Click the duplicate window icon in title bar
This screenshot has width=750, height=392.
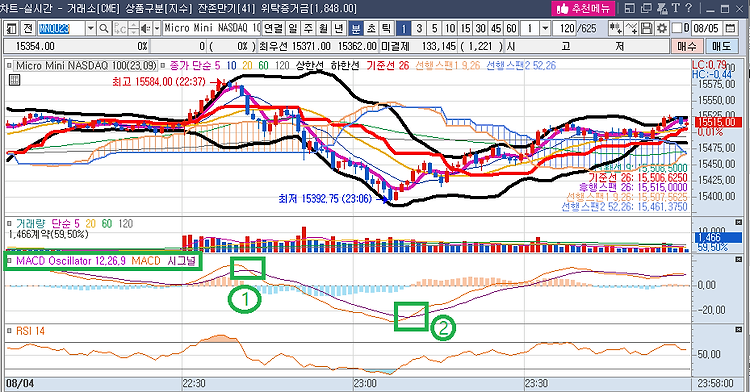[x=646, y=8]
